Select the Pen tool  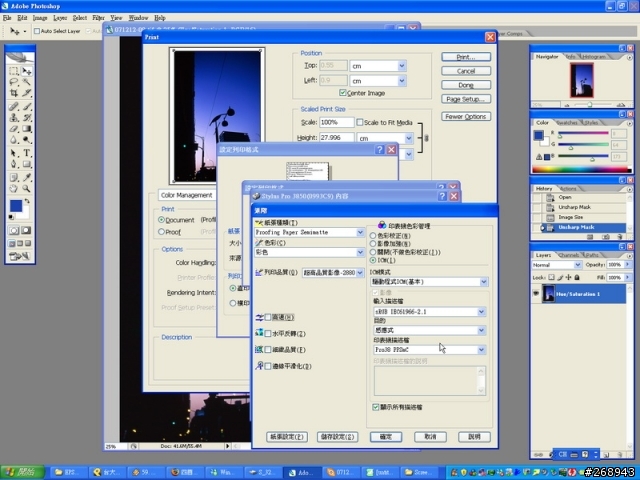13,164
